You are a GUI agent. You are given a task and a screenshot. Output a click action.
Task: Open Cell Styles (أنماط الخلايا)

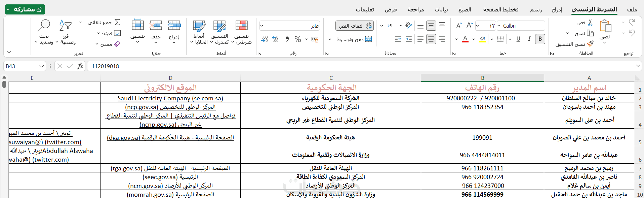coord(199,32)
